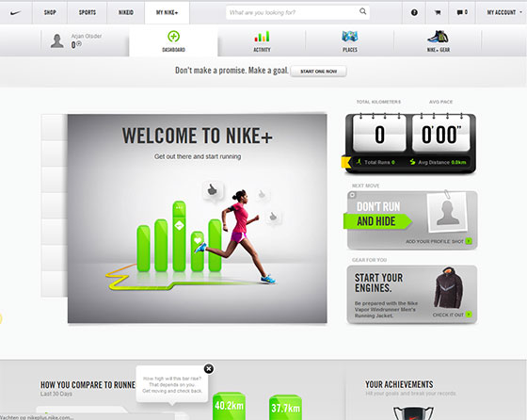This screenshot has width=527, height=420.
Task: Switch to the Places tab
Action: [350, 41]
